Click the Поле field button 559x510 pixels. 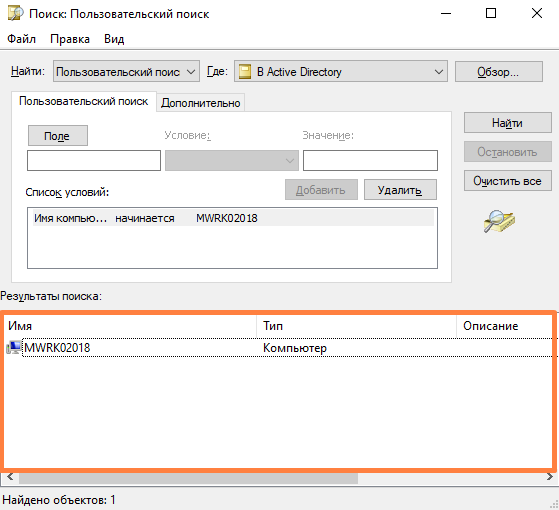pyautogui.click(x=58, y=135)
